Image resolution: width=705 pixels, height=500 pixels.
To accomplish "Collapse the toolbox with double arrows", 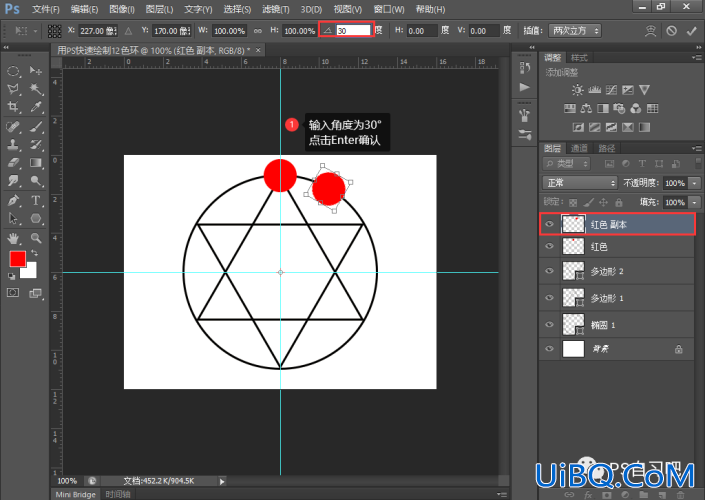I will [x=6, y=47].
